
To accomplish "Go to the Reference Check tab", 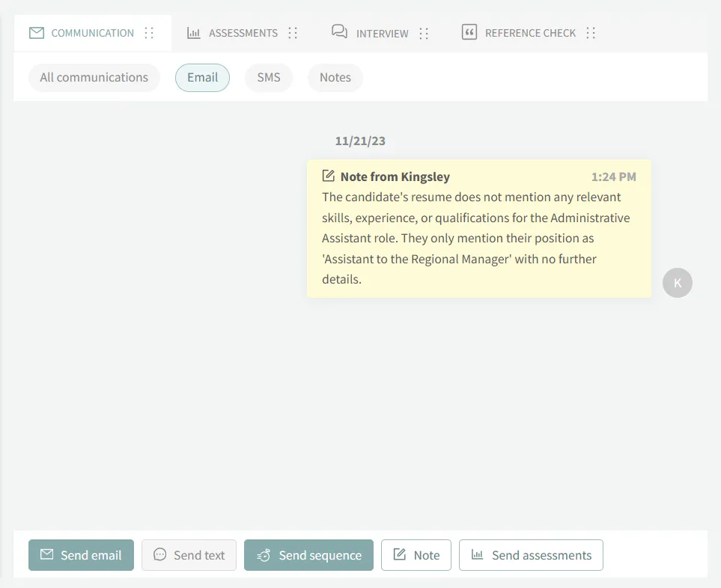I will (x=530, y=33).
